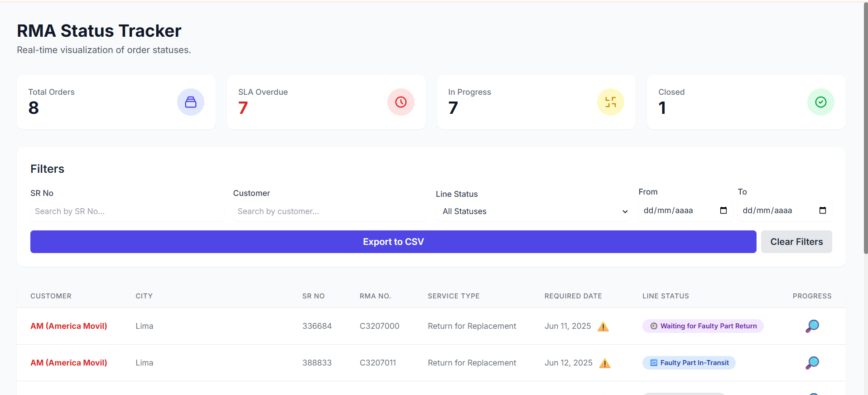Click the Closed count 1
Viewport: 868px width, 395px height.
point(662,108)
